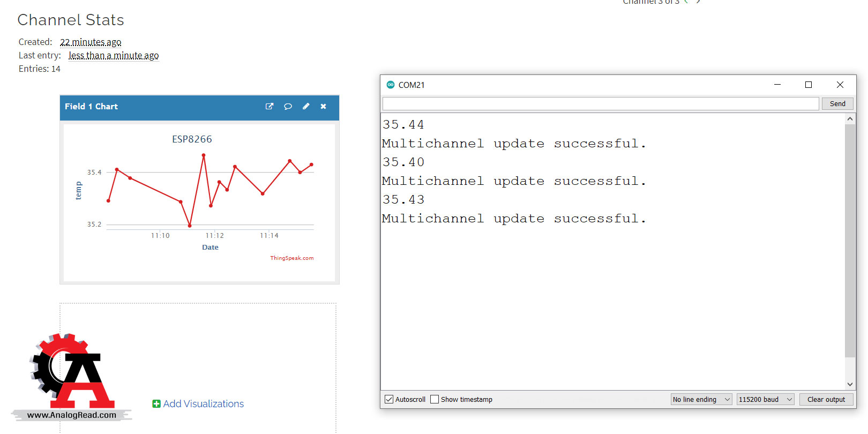868x434 pixels.
Task: Click the ThingSpeak.com link on chart
Action: [x=292, y=258]
